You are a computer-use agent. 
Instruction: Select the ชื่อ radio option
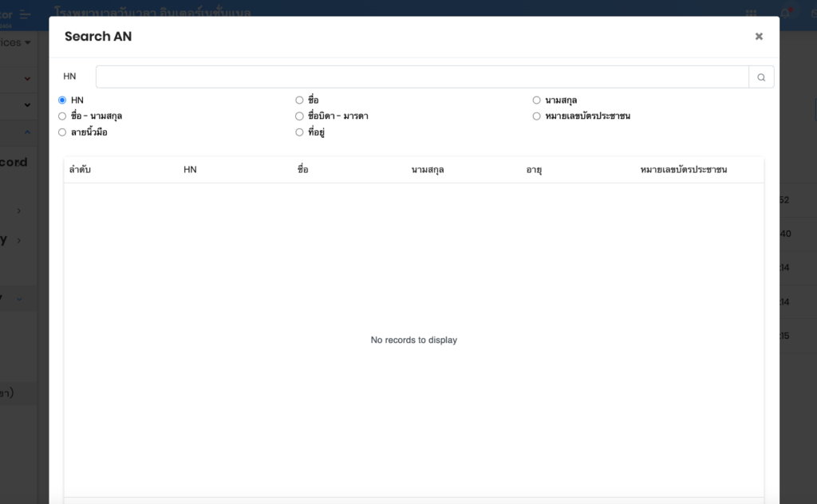pyautogui.click(x=299, y=100)
